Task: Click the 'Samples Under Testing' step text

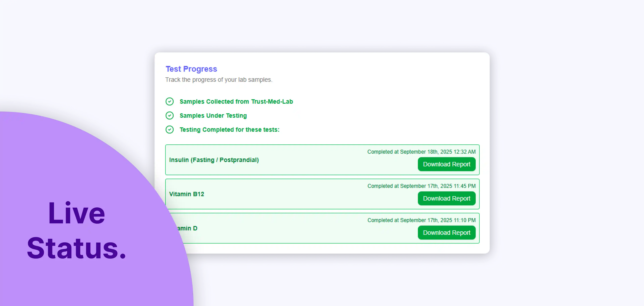Action: 213,115
